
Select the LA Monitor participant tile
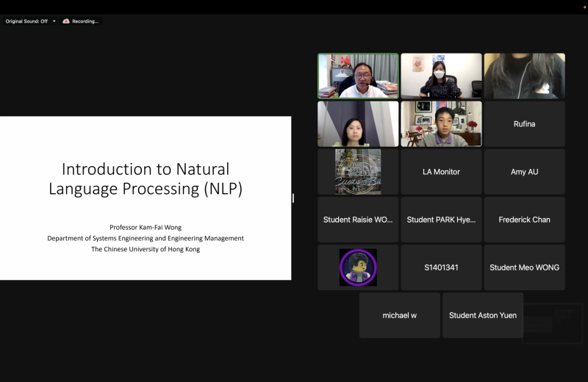point(442,172)
